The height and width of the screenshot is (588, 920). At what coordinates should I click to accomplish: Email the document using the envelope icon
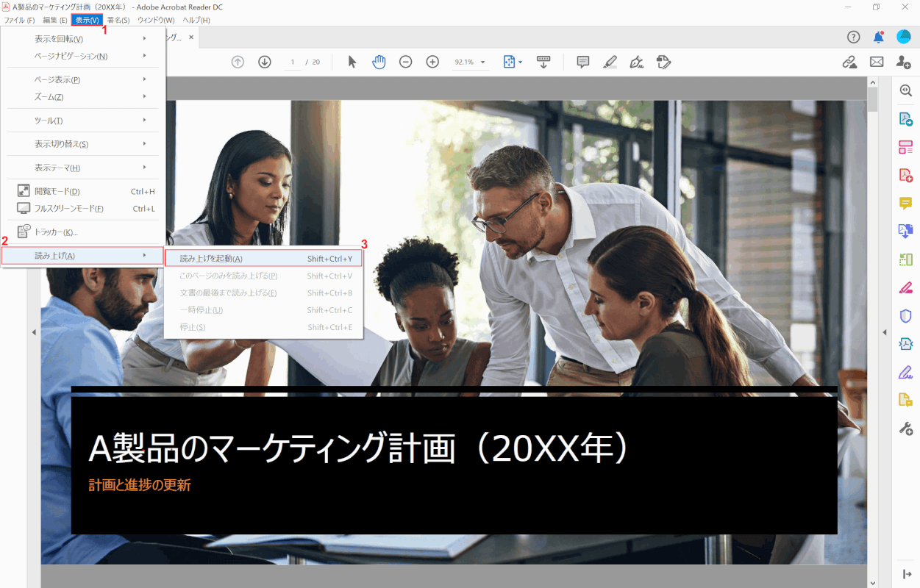tap(877, 62)
